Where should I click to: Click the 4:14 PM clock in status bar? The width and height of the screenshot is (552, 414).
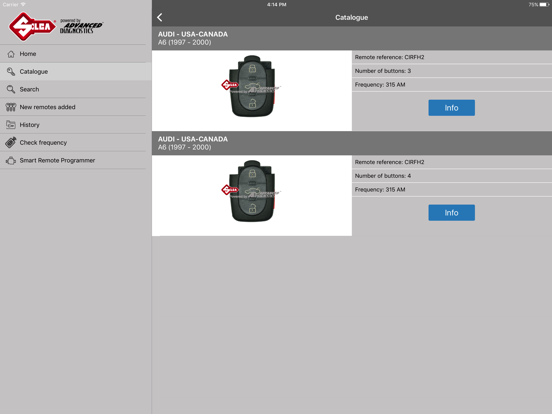point(276,5)
